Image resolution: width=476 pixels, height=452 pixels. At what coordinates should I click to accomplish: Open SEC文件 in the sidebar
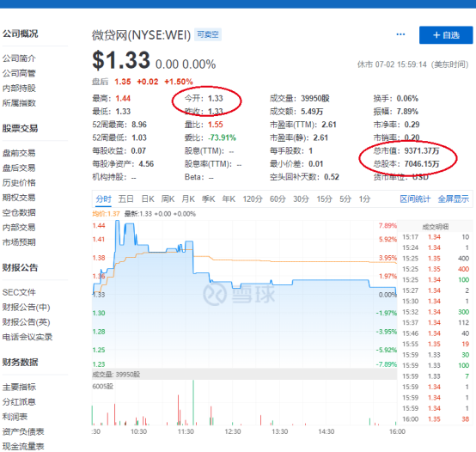19,292
